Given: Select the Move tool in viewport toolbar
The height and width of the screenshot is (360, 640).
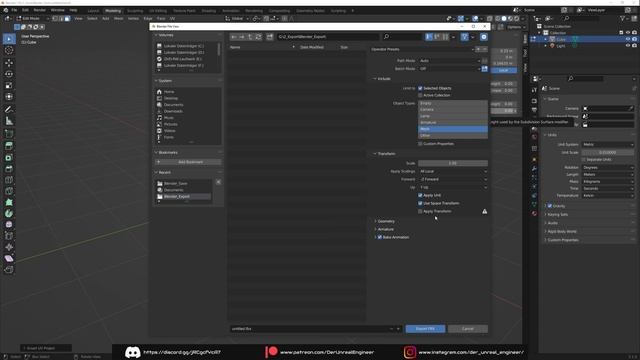Looking at the screenshot, I should [9, 62].
